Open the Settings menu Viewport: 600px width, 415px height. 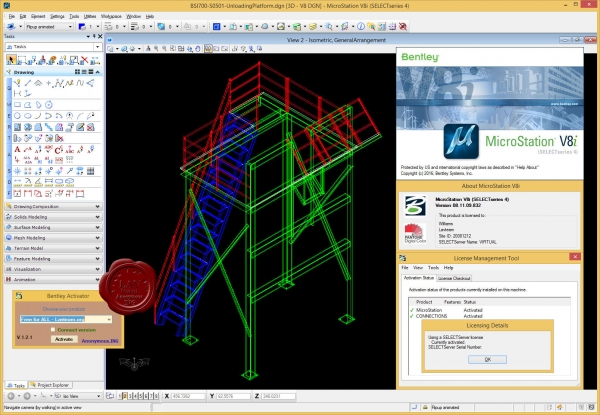click(57, 16)
